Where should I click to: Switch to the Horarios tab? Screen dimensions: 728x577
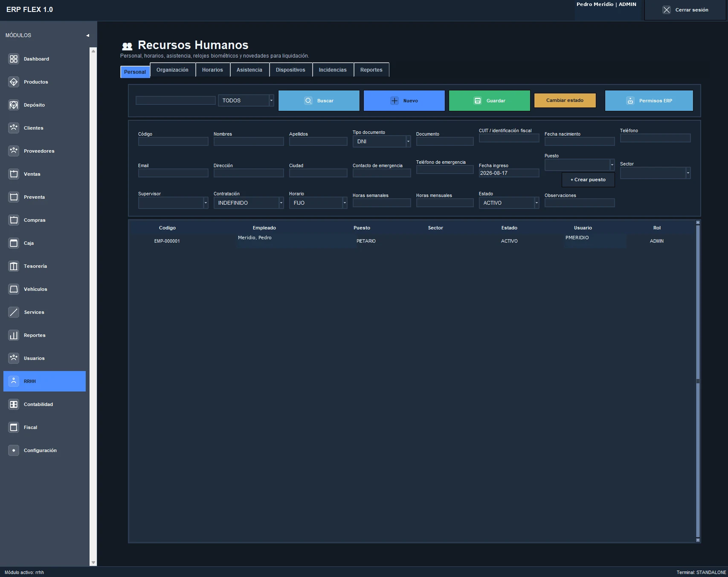coord(212,70)
